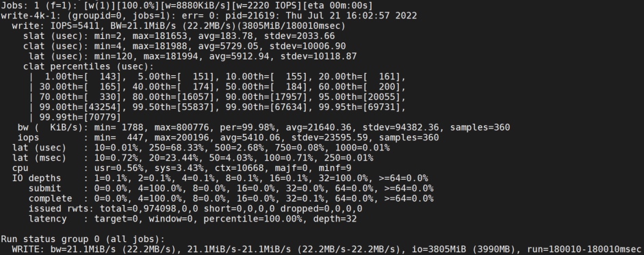Click the write-4k-1 job header pid=21619
Image resolution: width=644 pixels, height=255 pixels.
(x=250, y=16)
